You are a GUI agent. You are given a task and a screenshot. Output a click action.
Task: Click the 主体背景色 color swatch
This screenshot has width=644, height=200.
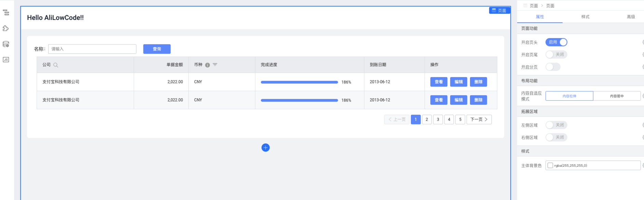pyautogui.click(x=550, y=165)
